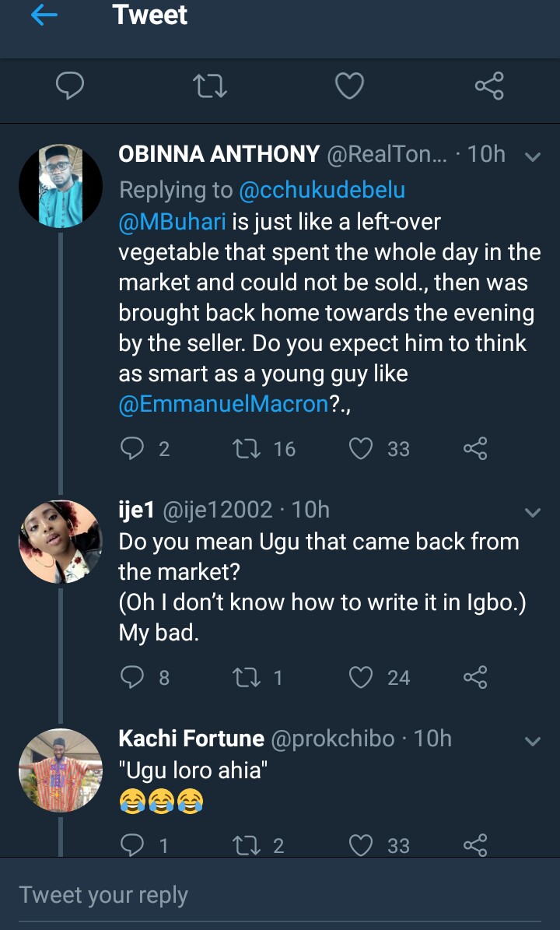Open the chevron menu on Kachi Fortune's tweet
Viewport: 560px width, 930px height.
[x=533, y=741]
